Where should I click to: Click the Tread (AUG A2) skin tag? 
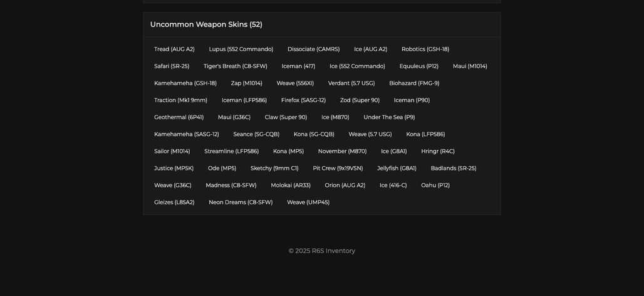pos(174,50)
